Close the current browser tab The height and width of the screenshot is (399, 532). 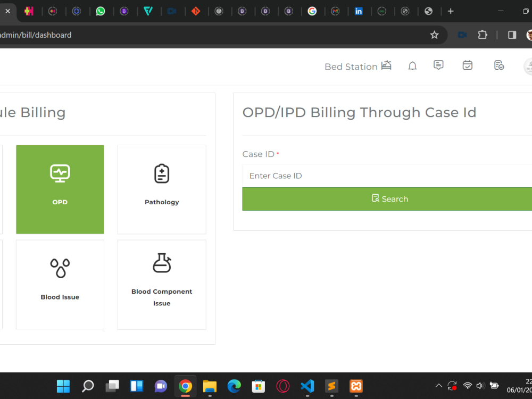point(8,11)
